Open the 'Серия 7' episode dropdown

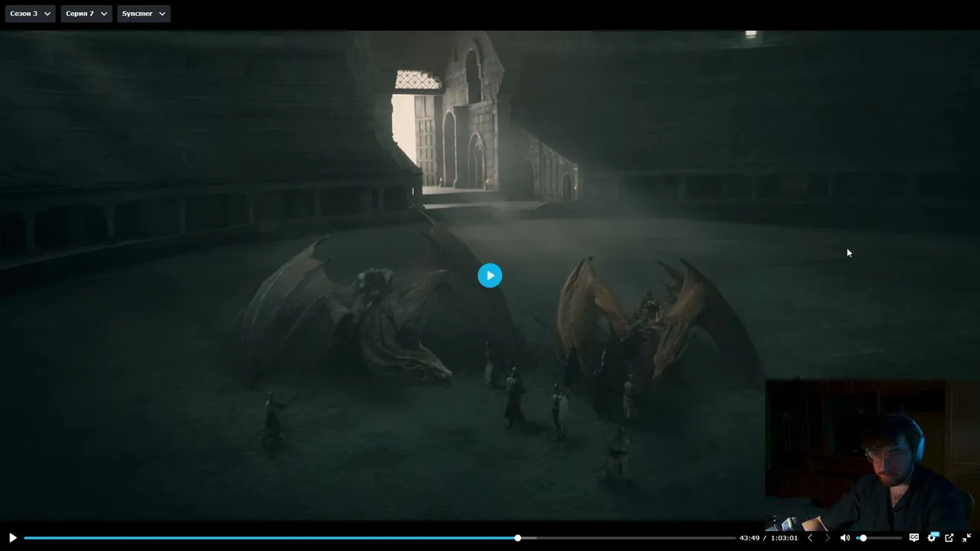tap(87, 14)
